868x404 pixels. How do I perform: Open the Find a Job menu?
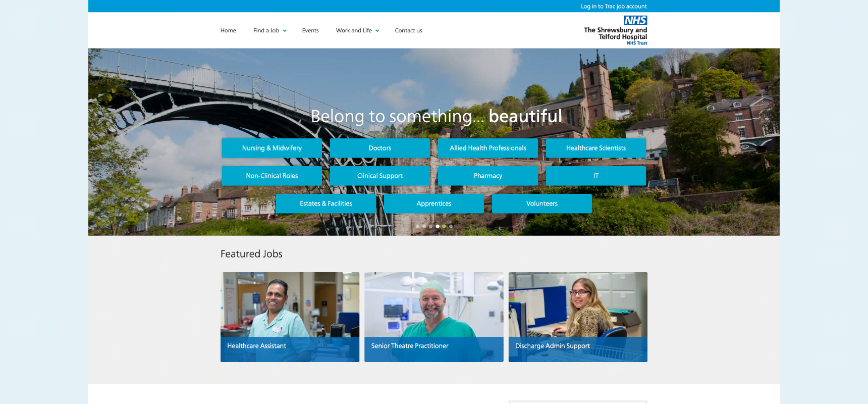pos(266,30)
